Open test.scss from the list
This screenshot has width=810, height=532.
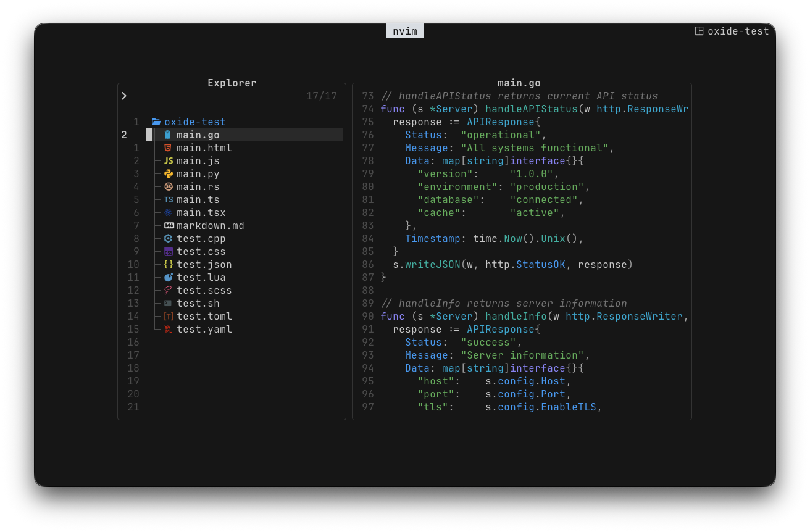click(204, 290)
